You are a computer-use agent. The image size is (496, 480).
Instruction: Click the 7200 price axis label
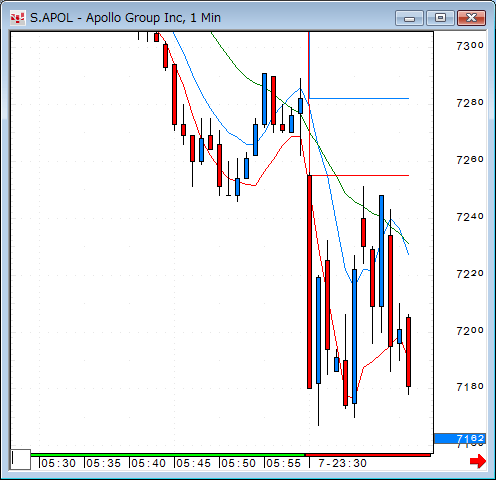pos(470,331)
